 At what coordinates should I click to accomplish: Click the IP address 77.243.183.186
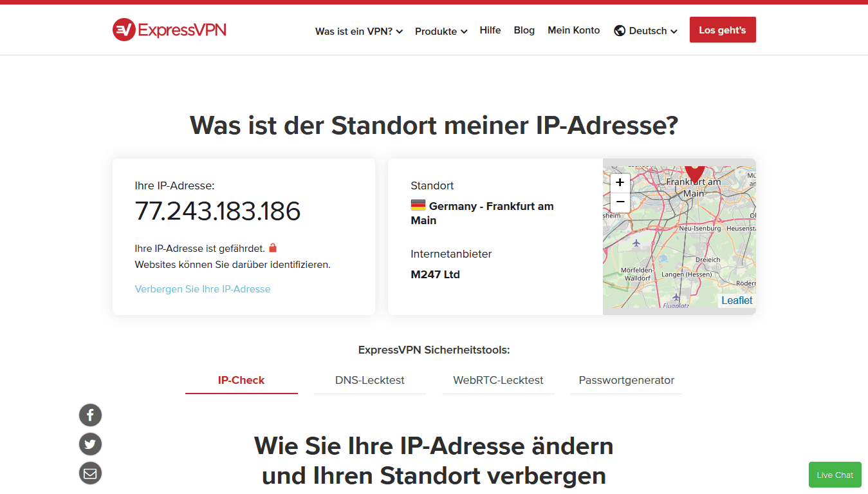point(217,211)
